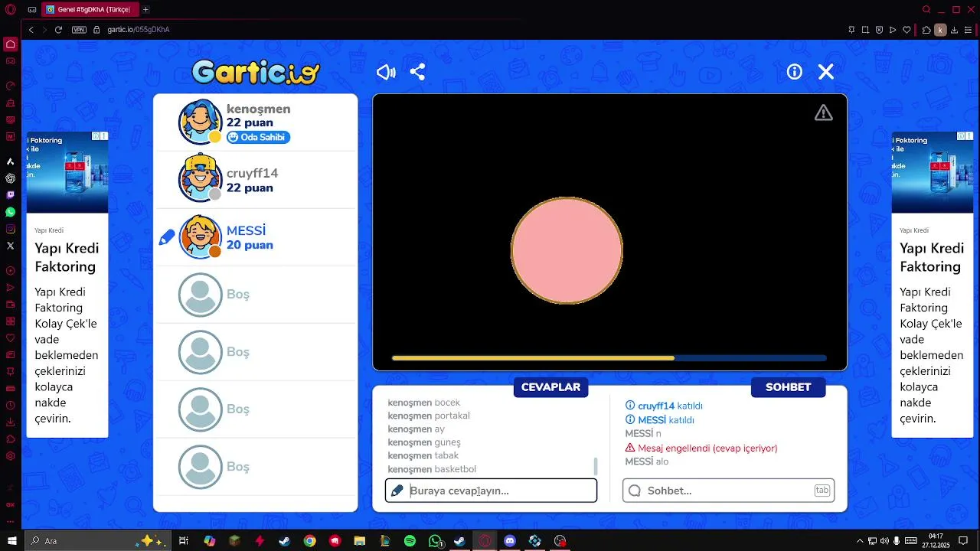The width and height of the screenshot is (980, 551).
Task: Open the Opera workspaces icon
Action: (x=31, y=10)
